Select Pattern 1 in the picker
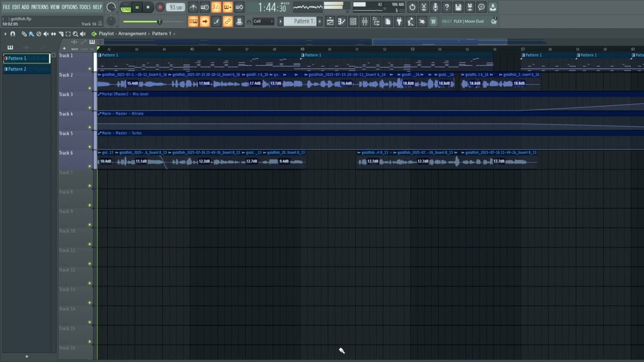This screenshot has width=644, height=362. [27, 58]
